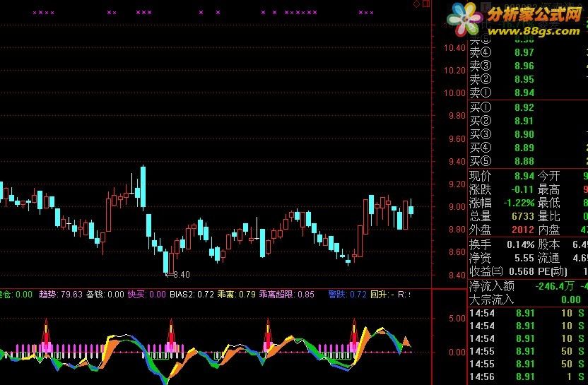Select the 卖④ 8.97 ask row
Viewport: 588px width, 385px height.
click(528, 52)
